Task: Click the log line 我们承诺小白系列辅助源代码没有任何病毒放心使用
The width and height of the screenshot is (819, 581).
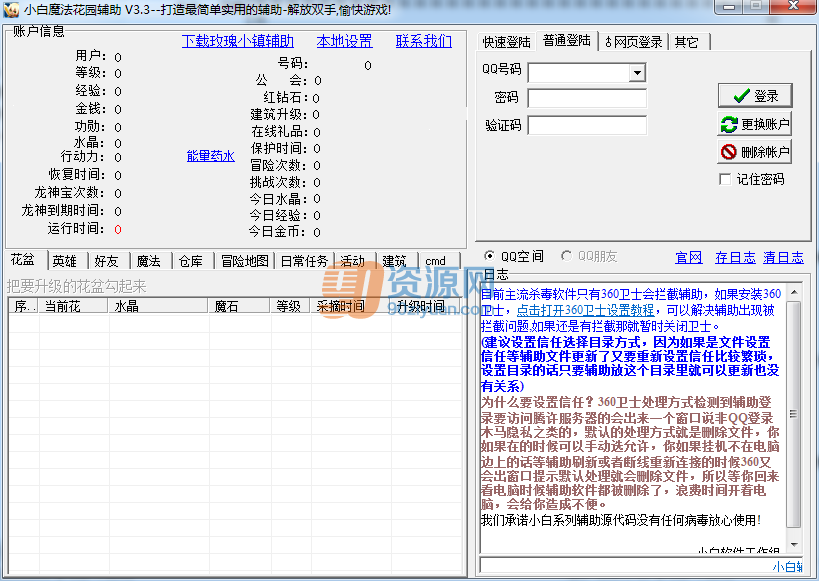Action: click(621, 520)
